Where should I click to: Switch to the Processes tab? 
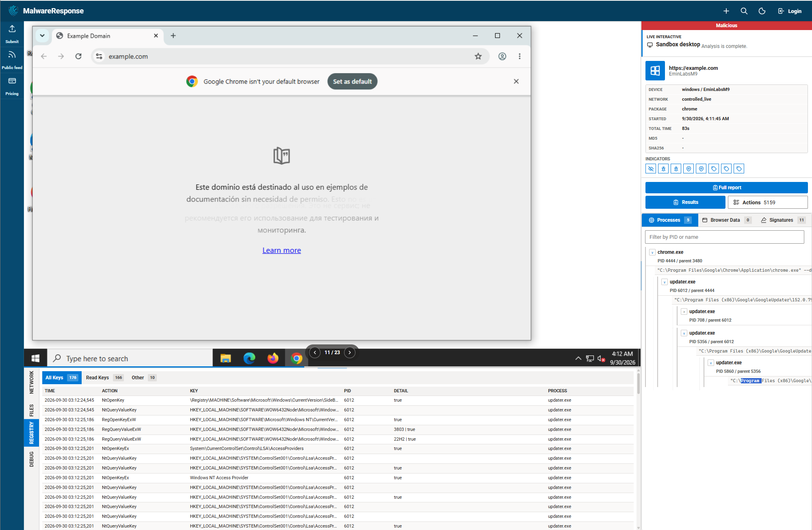(670, 220)
